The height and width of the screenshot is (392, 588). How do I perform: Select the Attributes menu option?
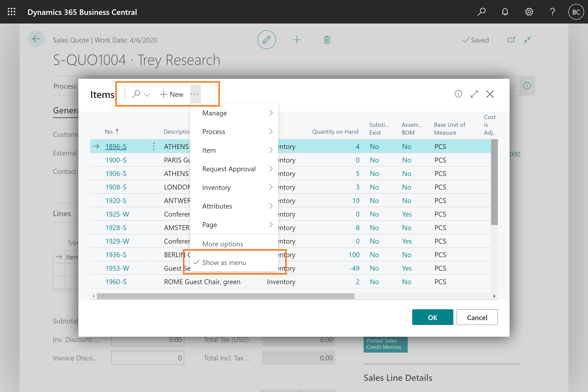pyautogui.click(x=217, y=206)
